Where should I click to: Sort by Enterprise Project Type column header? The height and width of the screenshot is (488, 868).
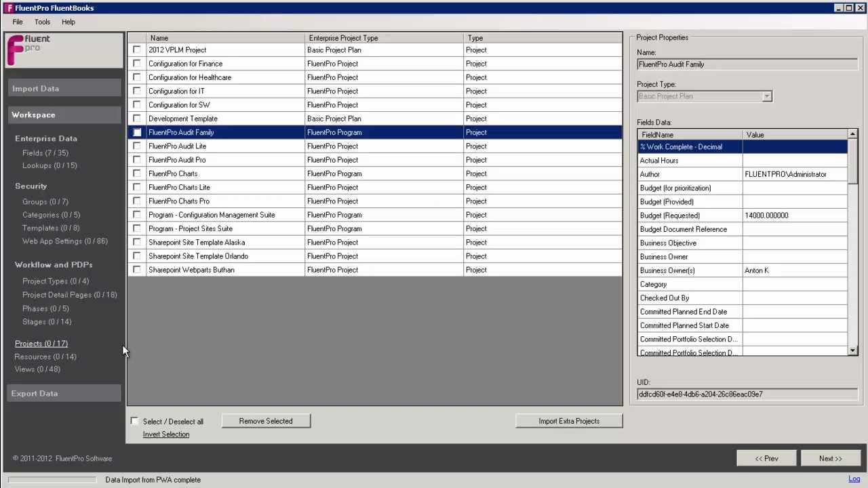pyautogui.click(x=384, y=38)
